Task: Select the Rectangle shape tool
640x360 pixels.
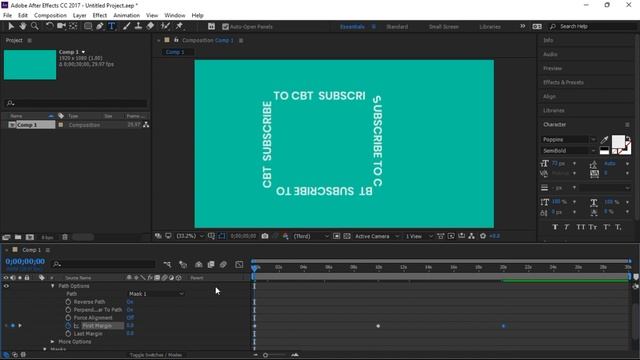Action: point(88,26)
